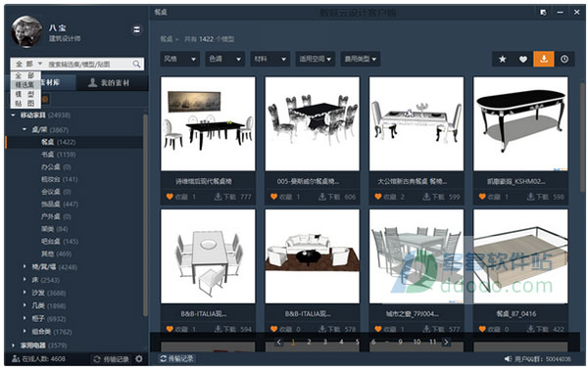
Task: Click 餐桌 breadcrumb above filters
Action: 167,39
